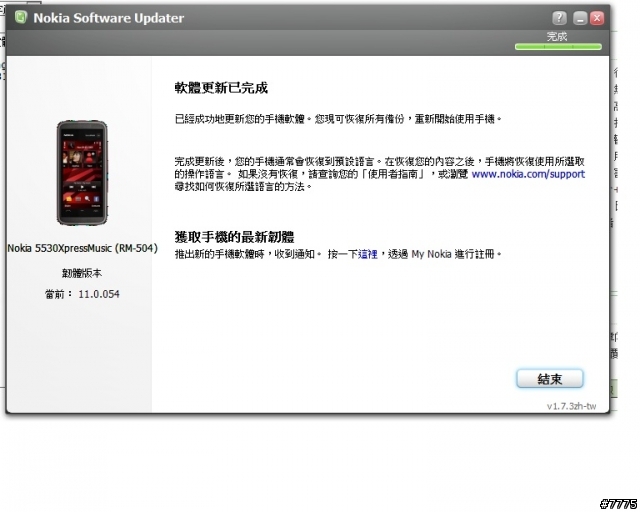This screenshot has width=640, height=512.
Task: Click the green 完成 progress bar
Action: [x=558, y=47]
